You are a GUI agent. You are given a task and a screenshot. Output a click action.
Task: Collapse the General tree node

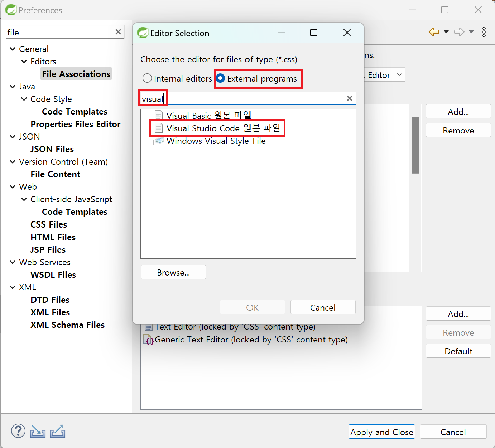(x=13, y=49)
